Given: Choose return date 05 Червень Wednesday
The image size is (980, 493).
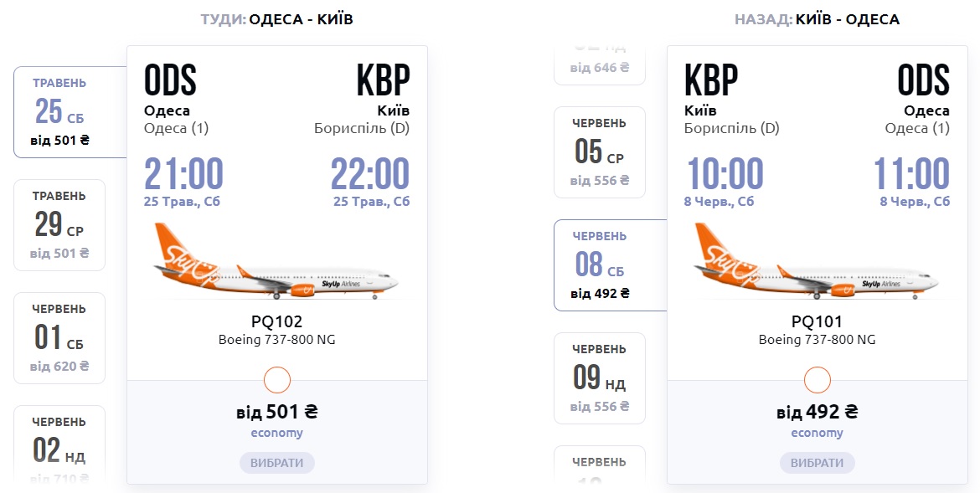Looking at the screenshot, I should (600, 151).
